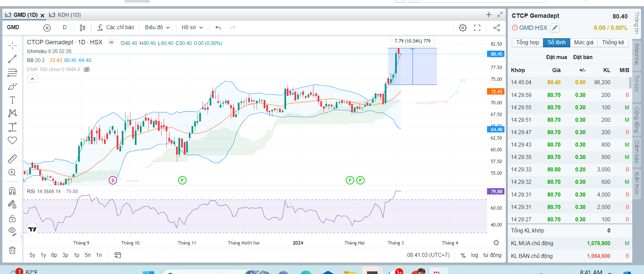
Task: Click the Ichimoku 9 26 52 26 indicator label
Action: (49, 51)
